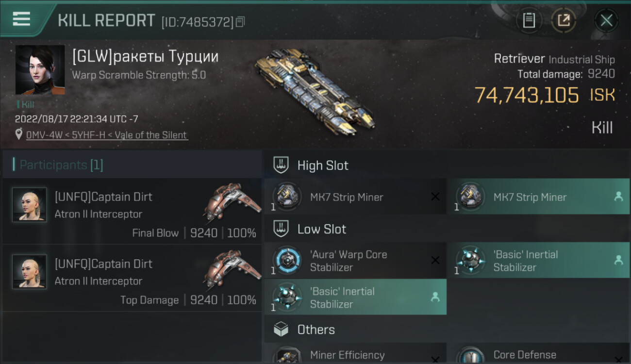Click the clipboard copy report icon
631x364 pixels.
(529, 20)
